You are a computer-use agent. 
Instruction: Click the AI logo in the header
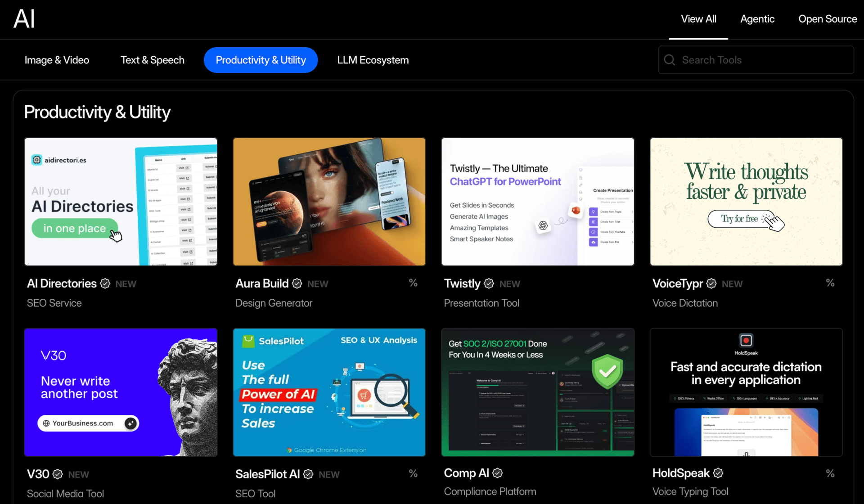[24, 19]
